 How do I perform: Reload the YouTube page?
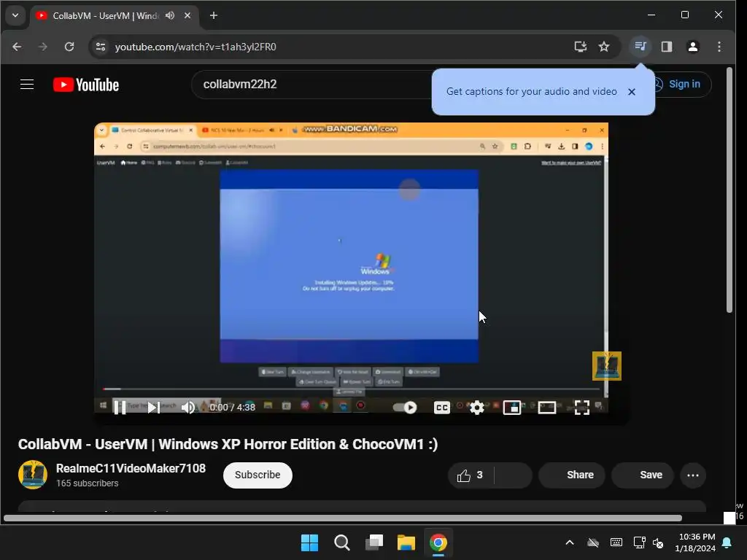tap(69, 47)
